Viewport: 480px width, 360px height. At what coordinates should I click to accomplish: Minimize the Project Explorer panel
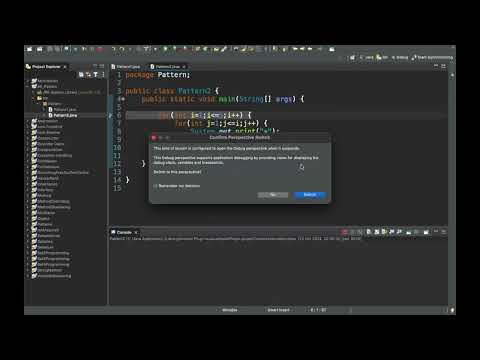95,66
